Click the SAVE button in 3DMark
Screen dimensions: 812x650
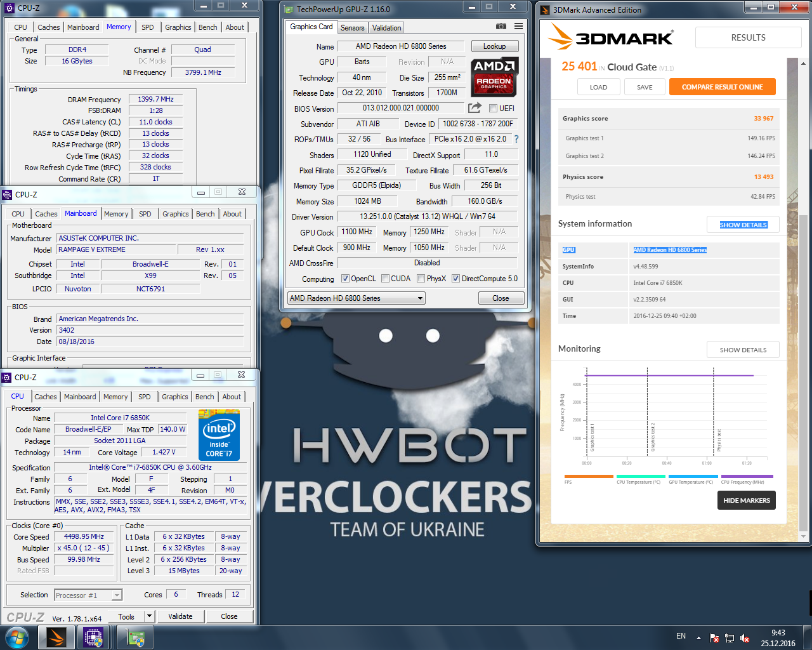click(x=645, y=87)
